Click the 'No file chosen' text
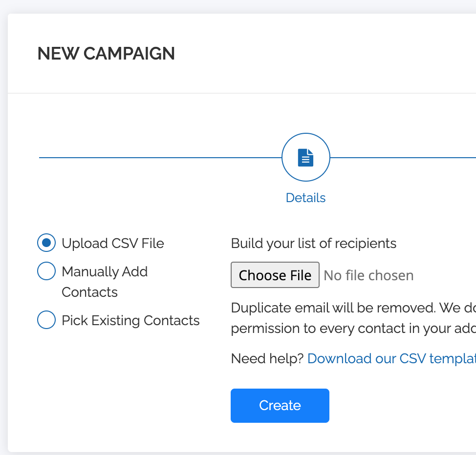 pos(368,275)
